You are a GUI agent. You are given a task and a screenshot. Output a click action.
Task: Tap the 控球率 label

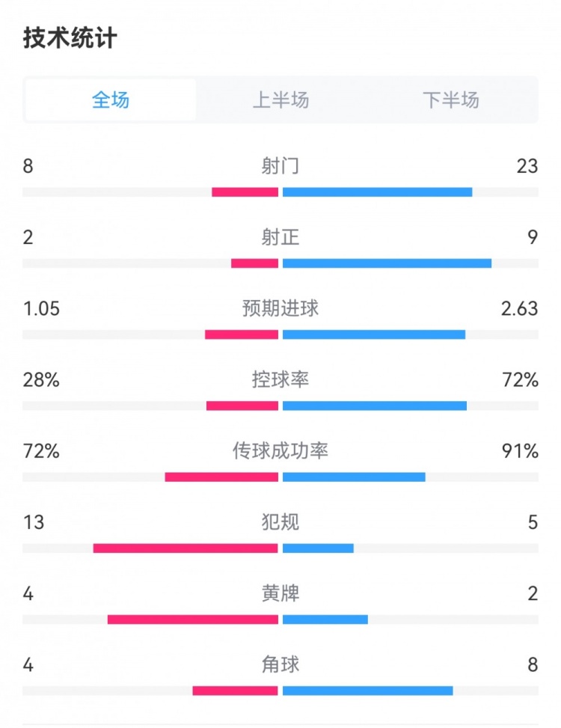280,380
